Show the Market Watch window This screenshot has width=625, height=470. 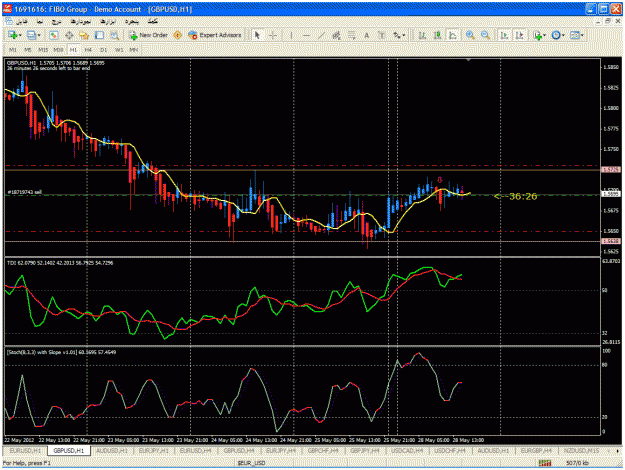pos(54,35)
